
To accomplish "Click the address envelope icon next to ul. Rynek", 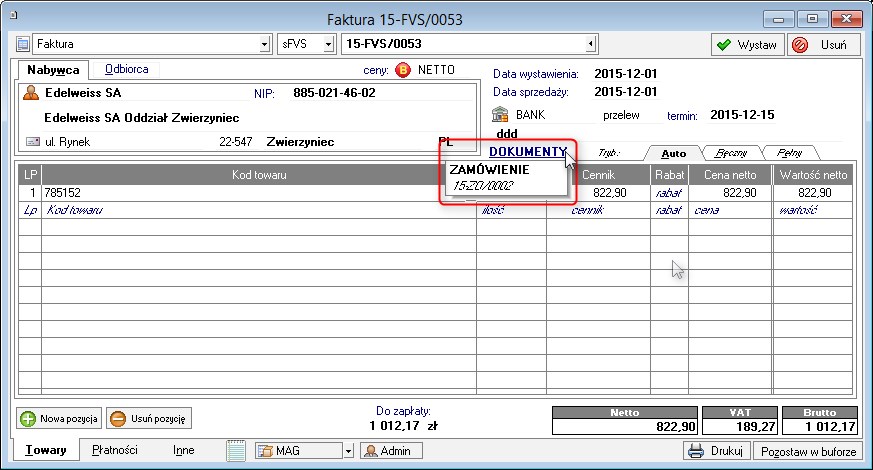I will 31,142.
